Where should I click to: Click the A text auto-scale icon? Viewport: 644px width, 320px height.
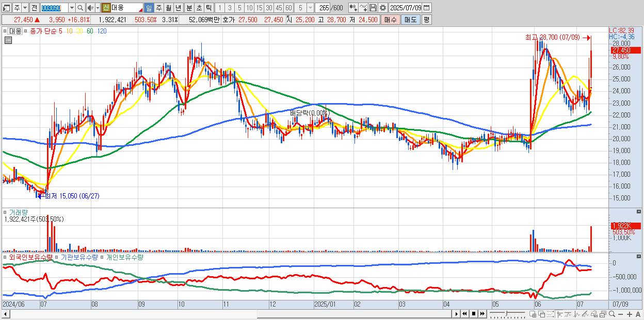[638, 314]
